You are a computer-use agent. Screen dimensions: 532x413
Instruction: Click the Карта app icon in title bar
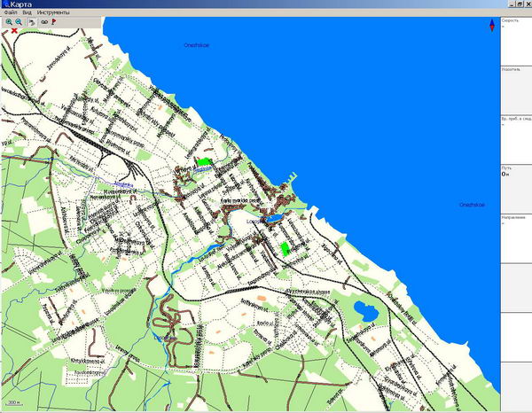5,5
